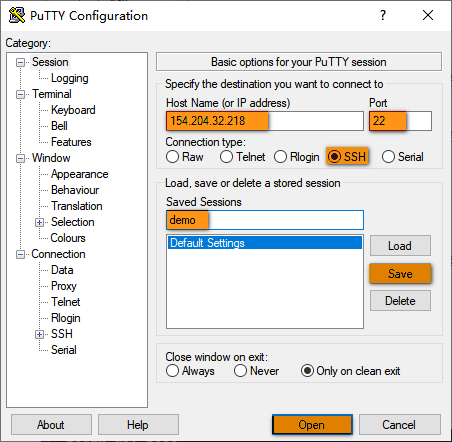Expand the SSH tree node

[39, 334]
